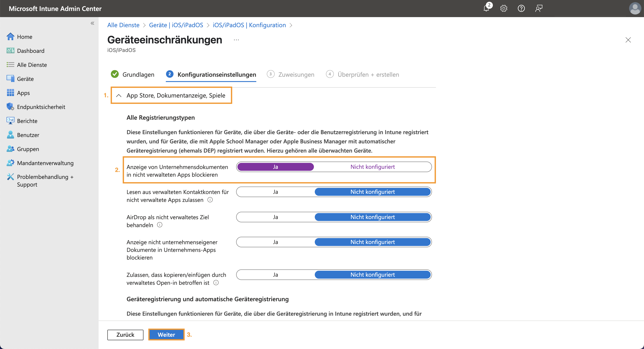Image resolution: width=644 pixels, height=349 pixels.
Task: Open Dashboard in the sidebar
Action: pyautogui.click(x=30, y=51)
